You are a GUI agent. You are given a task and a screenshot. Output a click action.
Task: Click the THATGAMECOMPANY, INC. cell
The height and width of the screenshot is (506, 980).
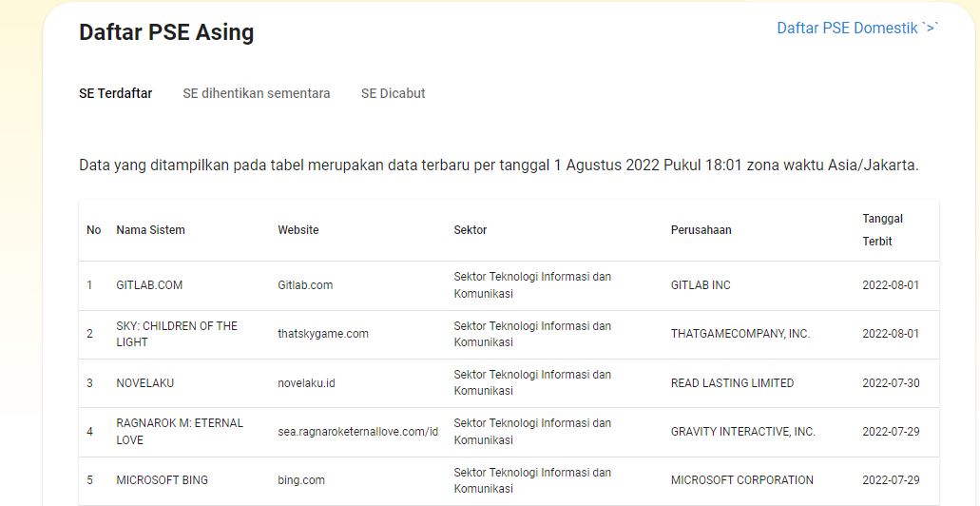point(740,334)
